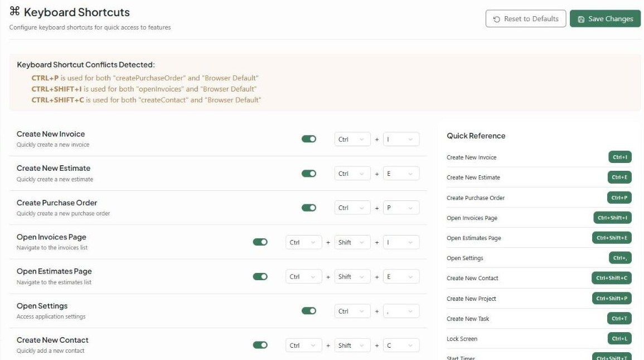644x360 pixels.
Task: Click the Ctrl+Shift+C badge in Quick Reference
Action: [612, 278]
